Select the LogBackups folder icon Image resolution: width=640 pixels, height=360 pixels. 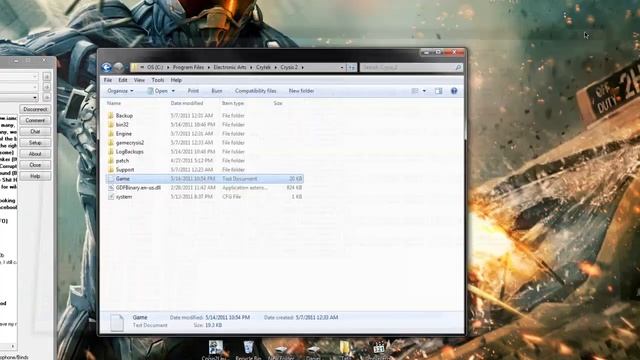point(111,151)
